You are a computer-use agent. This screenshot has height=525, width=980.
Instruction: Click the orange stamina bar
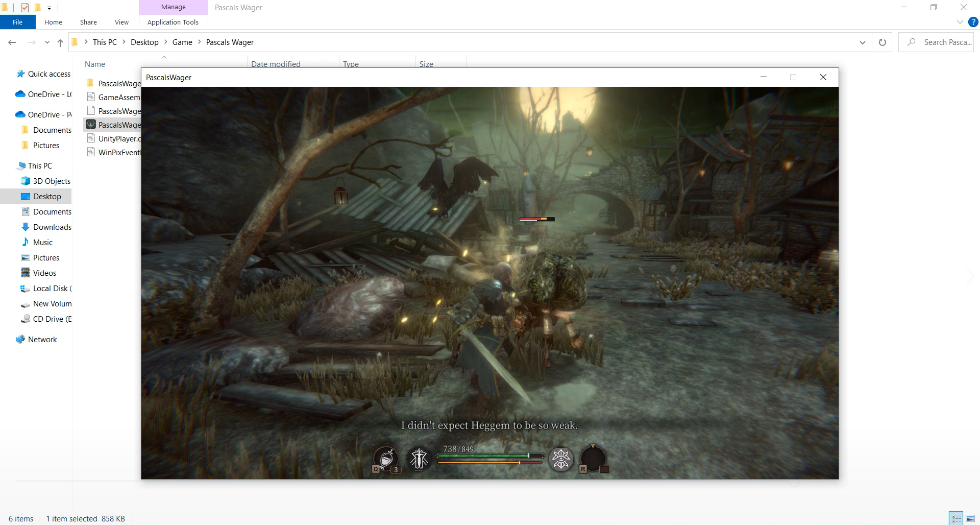(490, 462)
